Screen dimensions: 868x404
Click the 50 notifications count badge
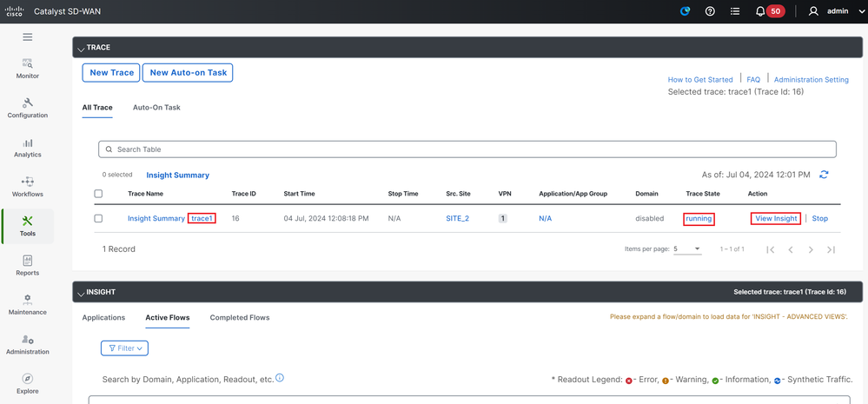point(776,11)
